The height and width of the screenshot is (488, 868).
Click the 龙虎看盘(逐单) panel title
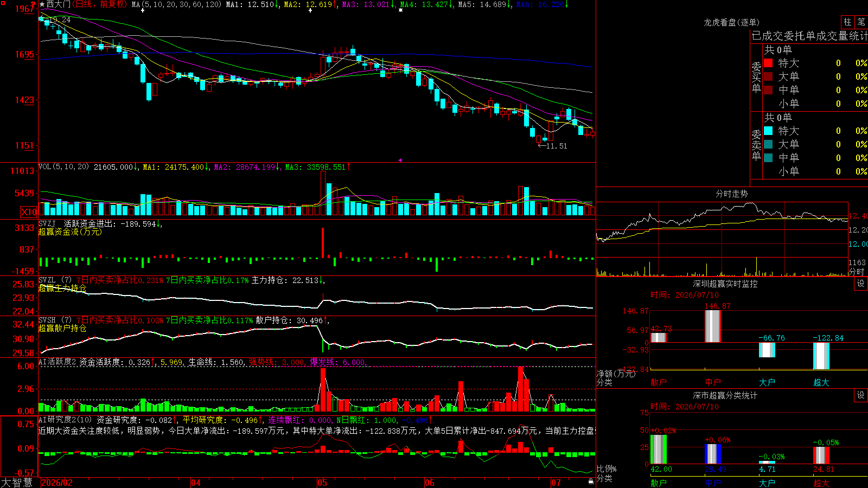(731, 22)
